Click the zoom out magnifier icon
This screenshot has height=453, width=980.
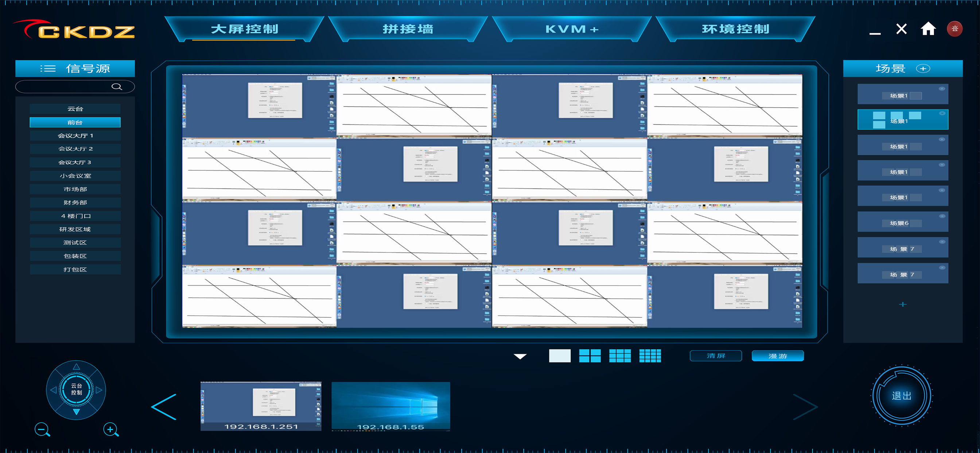tap(42, 430)
